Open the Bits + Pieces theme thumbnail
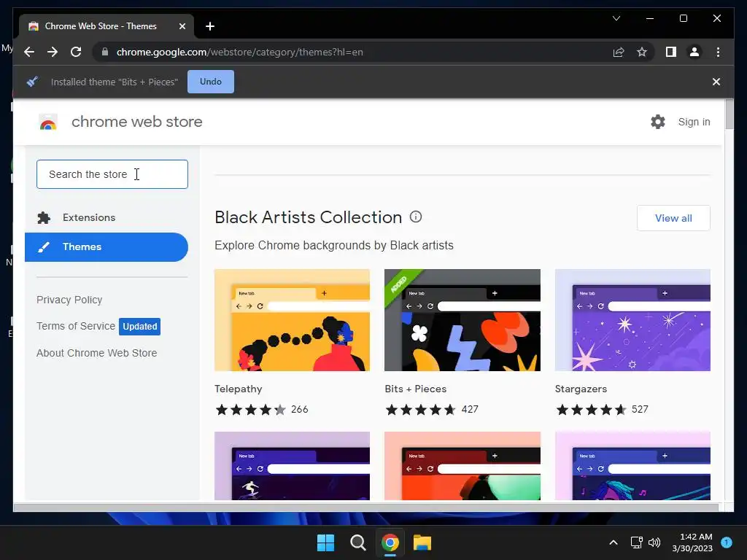This screenshot has height=560, width=747. tap(462, 320)
